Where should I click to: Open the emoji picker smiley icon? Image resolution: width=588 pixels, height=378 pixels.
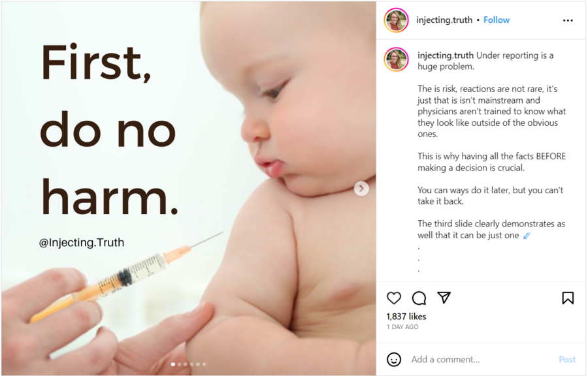(x=394, y=360)
